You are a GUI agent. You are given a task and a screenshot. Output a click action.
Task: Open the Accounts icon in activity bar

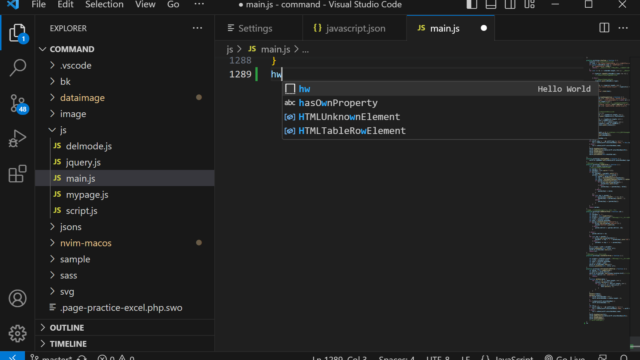(x=18, y=298)
